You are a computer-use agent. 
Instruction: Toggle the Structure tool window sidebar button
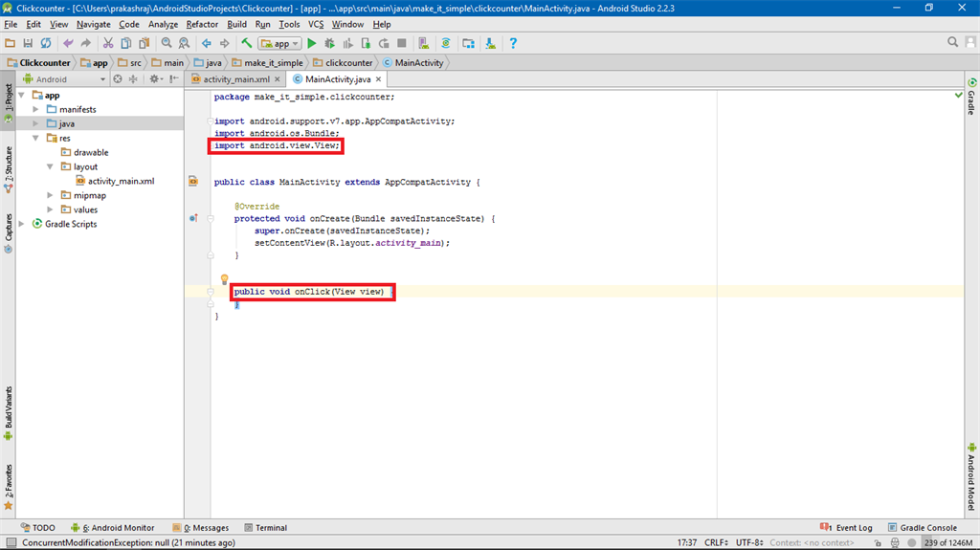8,166
